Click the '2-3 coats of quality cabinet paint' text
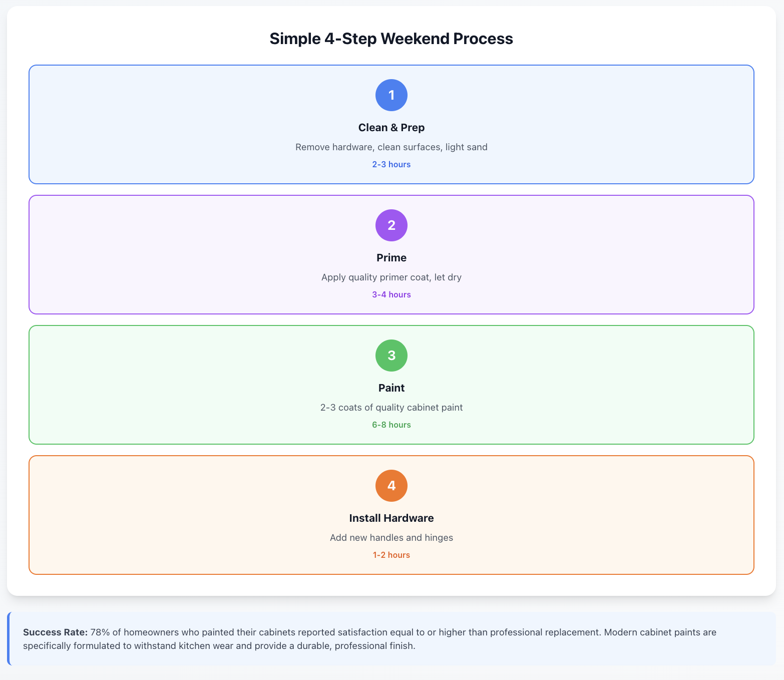The width and height of the screenshot is (784, 680). (391, 408)
